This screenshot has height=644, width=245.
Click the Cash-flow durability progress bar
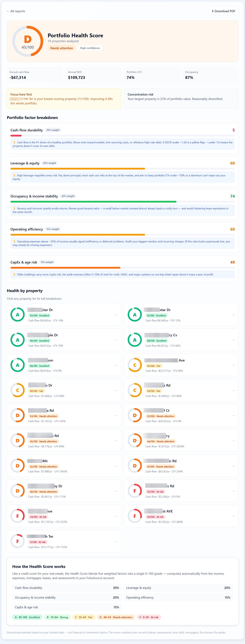123,135
